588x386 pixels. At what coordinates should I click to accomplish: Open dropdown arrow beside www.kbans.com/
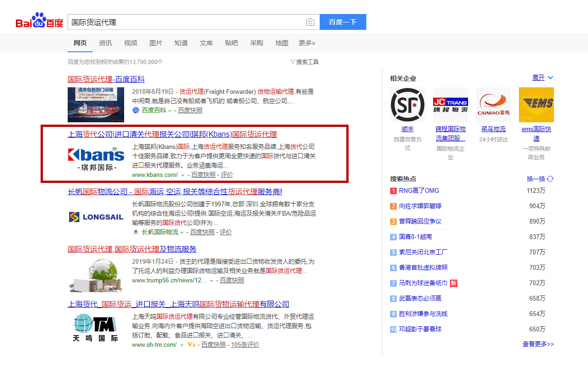pos(182,175)
